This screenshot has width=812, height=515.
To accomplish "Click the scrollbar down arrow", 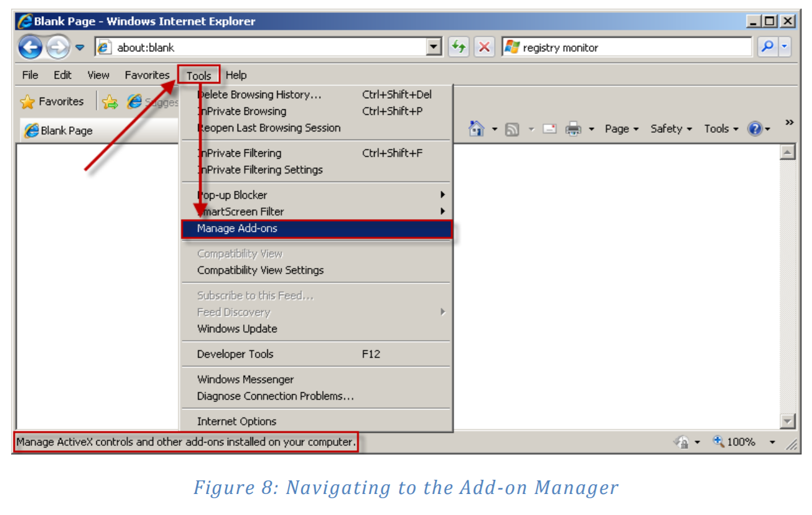I will point(787,421).
